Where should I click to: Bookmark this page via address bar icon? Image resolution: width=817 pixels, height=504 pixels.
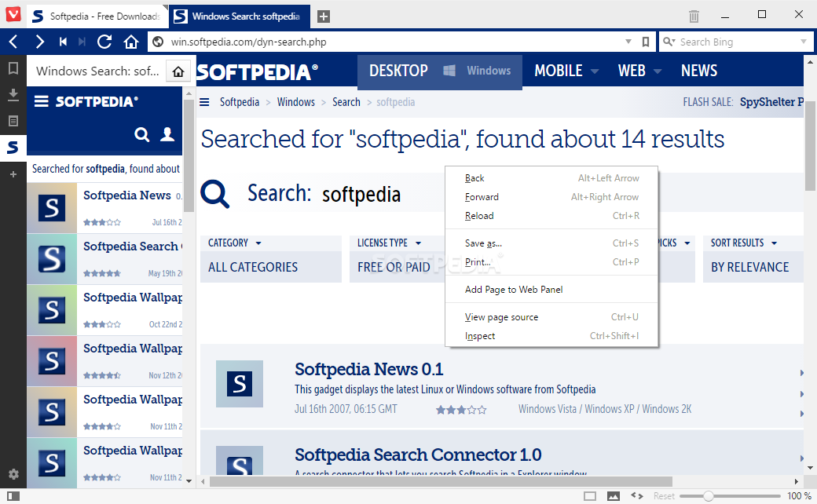point(646,42)
